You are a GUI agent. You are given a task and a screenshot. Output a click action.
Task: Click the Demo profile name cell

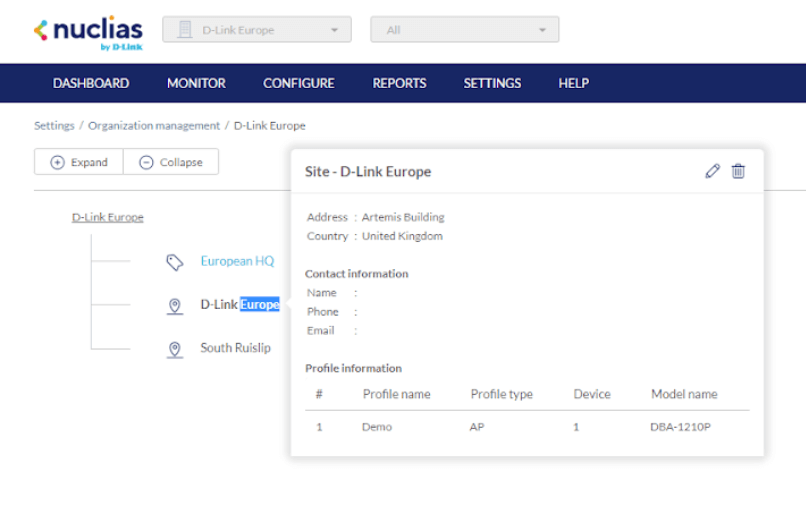(377, 427)
